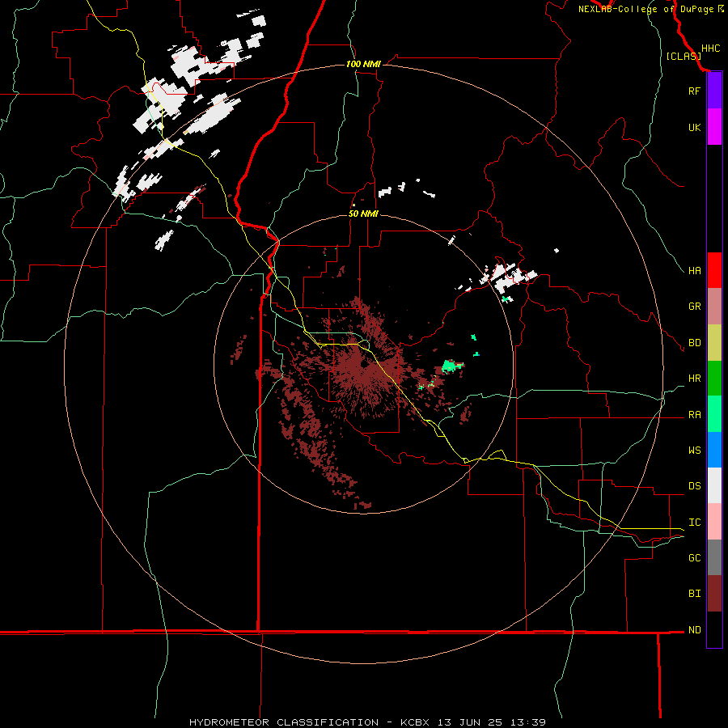Click the RF legend label

pos(694,91)
